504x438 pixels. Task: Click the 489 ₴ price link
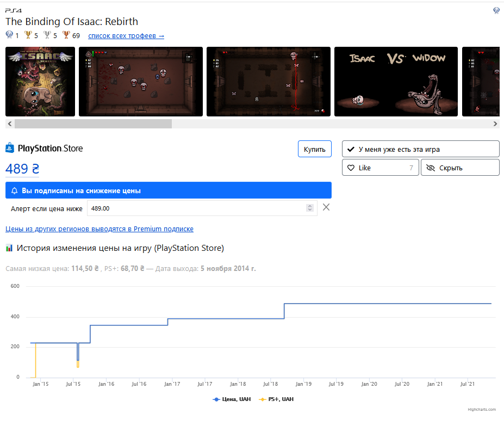click(22, 169)
